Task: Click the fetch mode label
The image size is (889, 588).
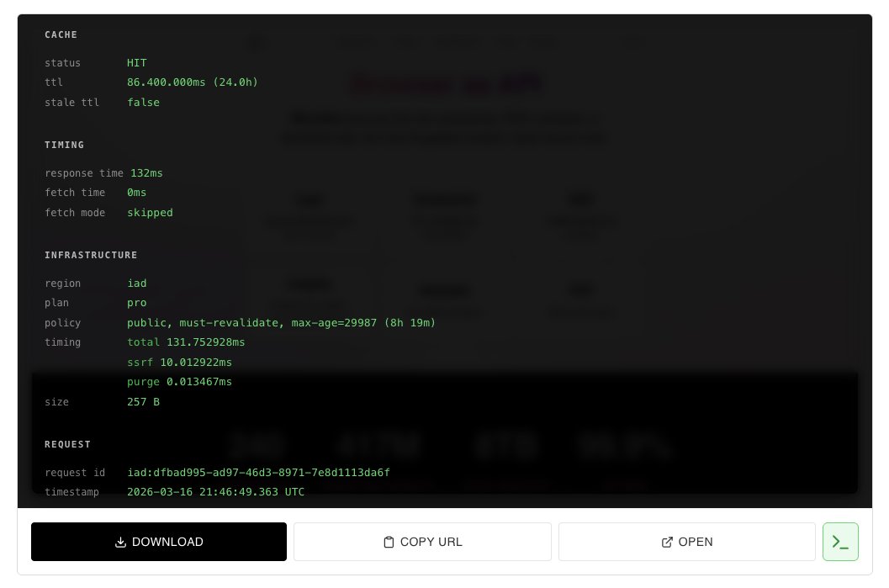Action: [x=75, y=213]
